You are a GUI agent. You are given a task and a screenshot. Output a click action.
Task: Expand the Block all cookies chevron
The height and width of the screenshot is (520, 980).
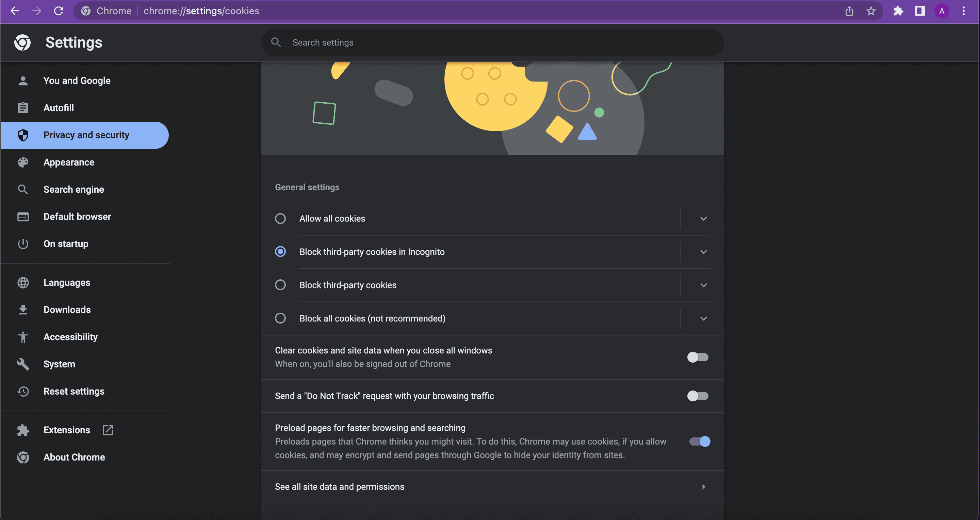point(703,318)
